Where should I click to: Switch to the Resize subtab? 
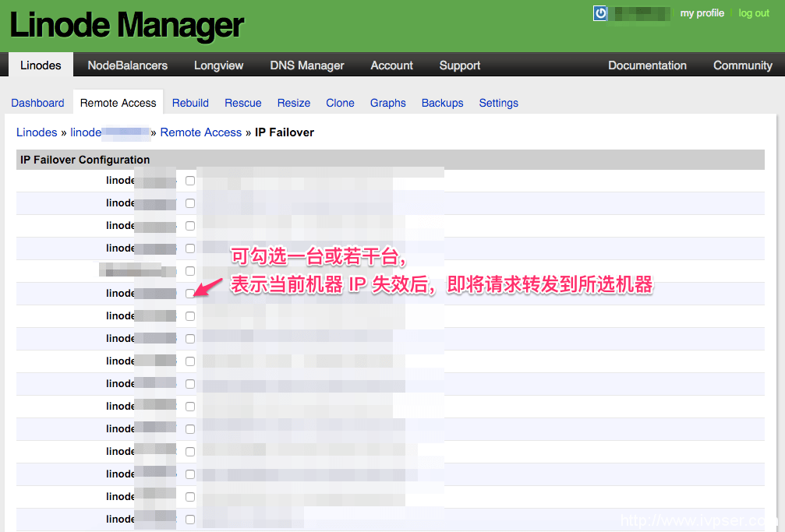point(293,103)
